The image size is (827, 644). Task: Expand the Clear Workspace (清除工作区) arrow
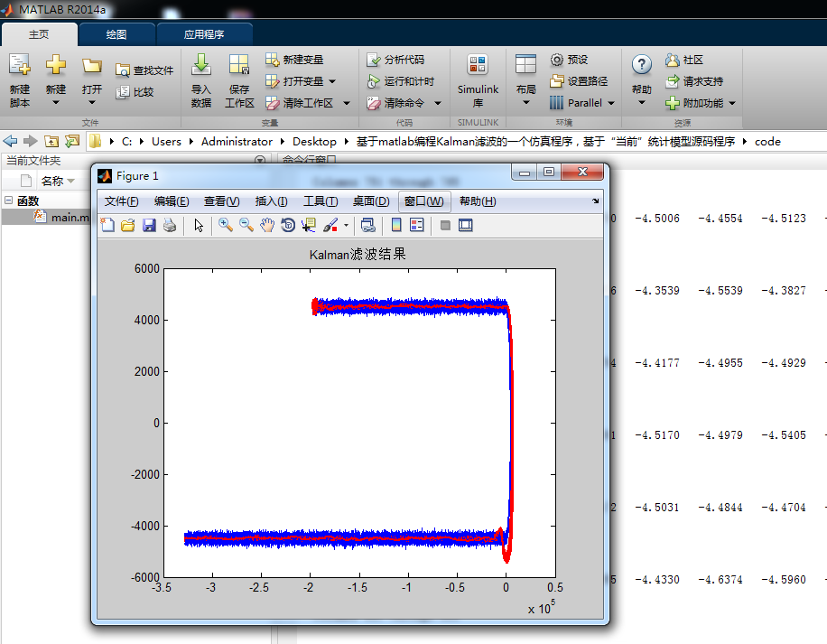tap(347, 103)
